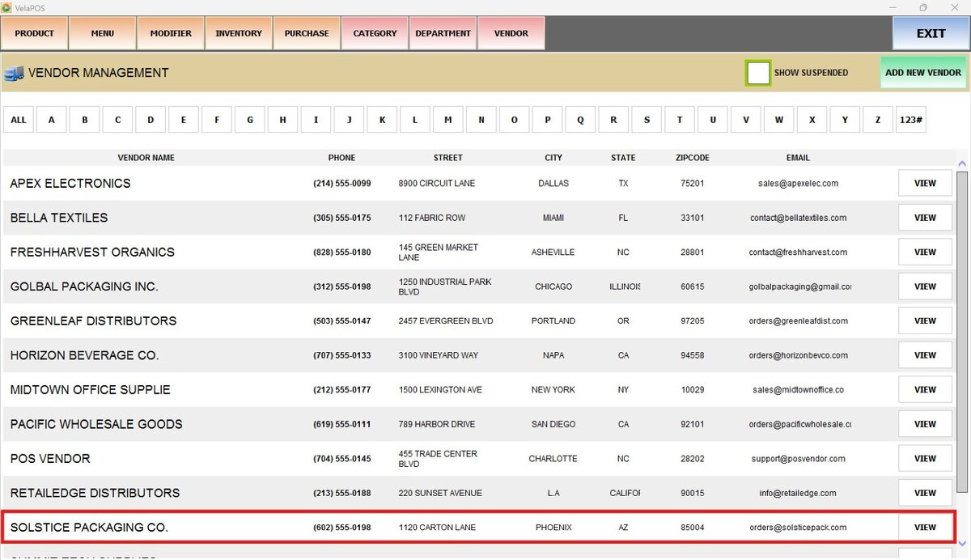
Task: Click street 2457 EVERGREEN BLVD
Action: [x=446, y=321]
